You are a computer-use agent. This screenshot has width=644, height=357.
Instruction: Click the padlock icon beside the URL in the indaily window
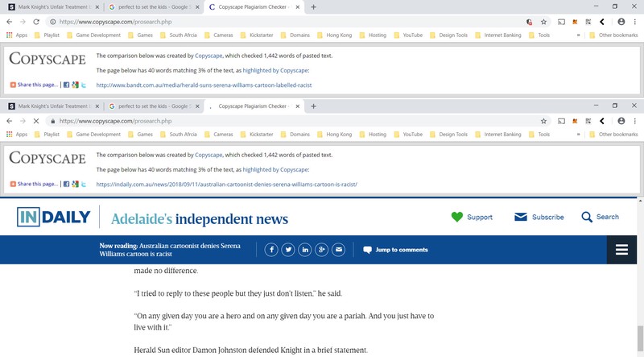52,121
